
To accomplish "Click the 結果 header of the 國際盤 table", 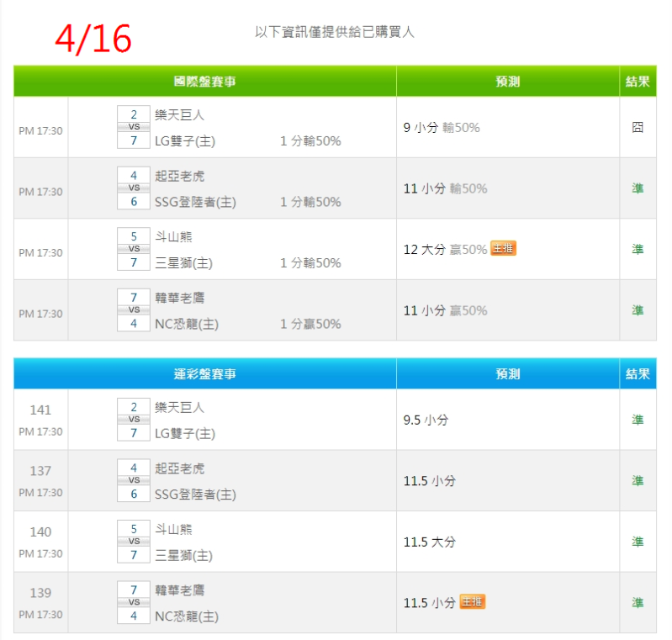I will pos(638,81).
